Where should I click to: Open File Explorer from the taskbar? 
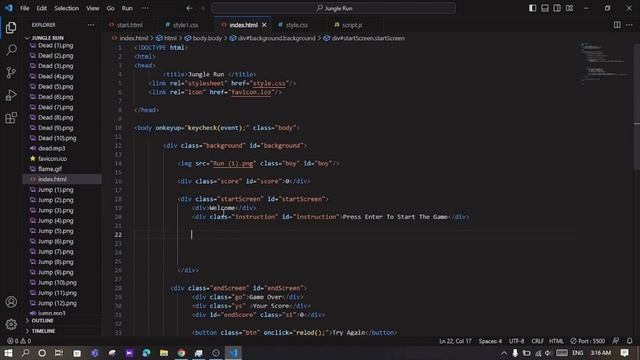164,353
